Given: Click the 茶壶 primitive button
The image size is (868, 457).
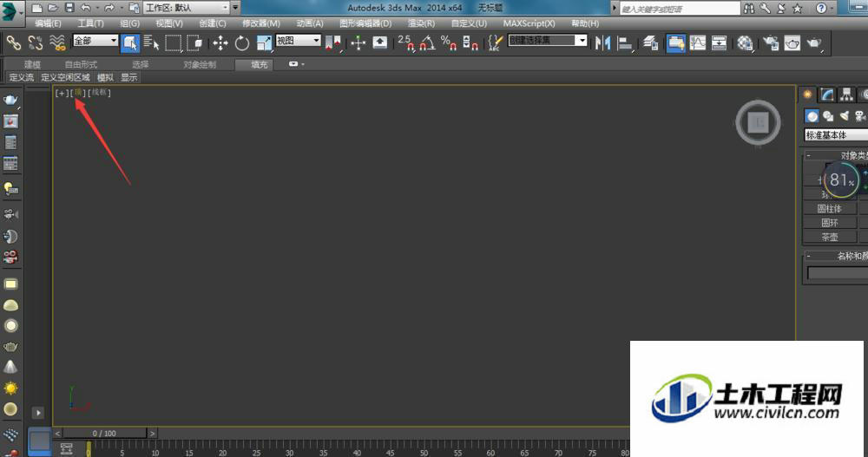Looking at the screenshot, I should 830,237.
